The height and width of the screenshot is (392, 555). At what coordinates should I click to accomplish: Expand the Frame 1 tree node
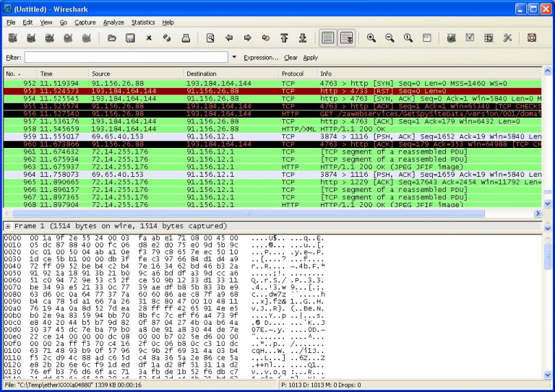point(8,226)
